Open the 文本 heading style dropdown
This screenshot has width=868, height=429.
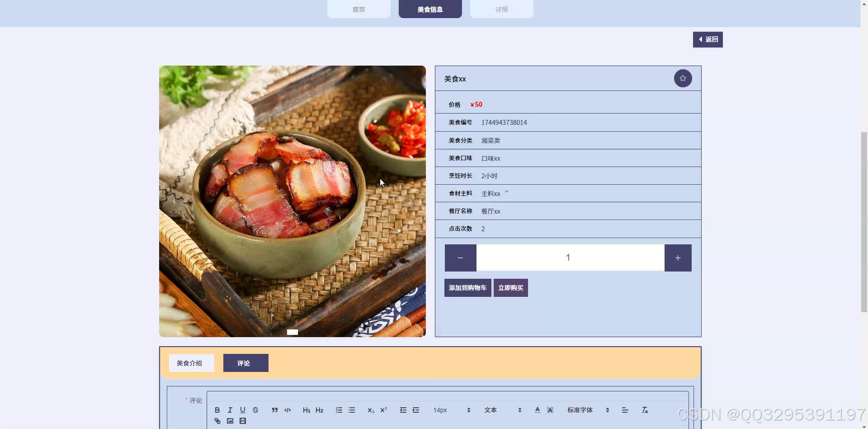point(503,410)
